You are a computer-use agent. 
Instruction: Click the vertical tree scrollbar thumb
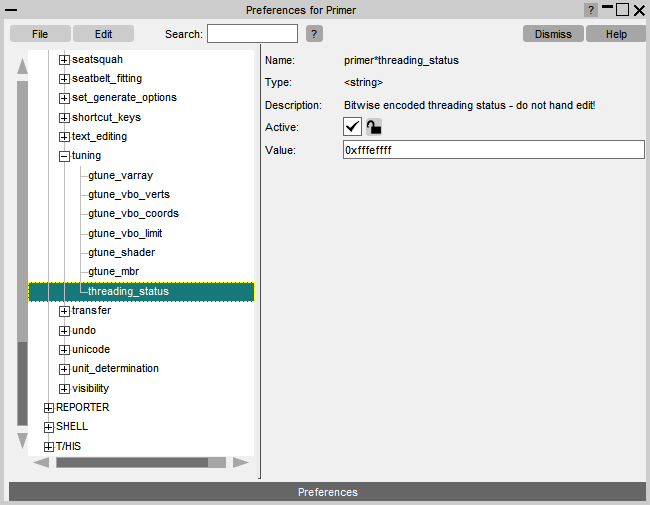pos(22,384)
